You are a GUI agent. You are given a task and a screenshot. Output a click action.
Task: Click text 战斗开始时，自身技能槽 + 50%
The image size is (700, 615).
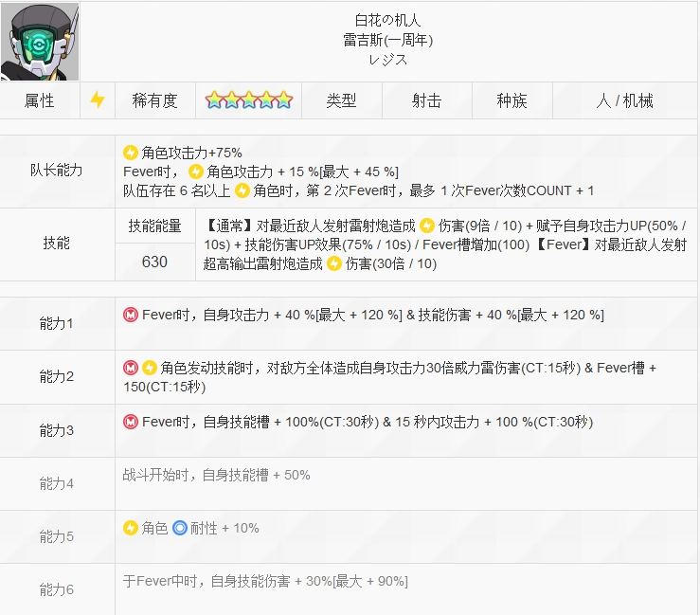coord(217,475)
